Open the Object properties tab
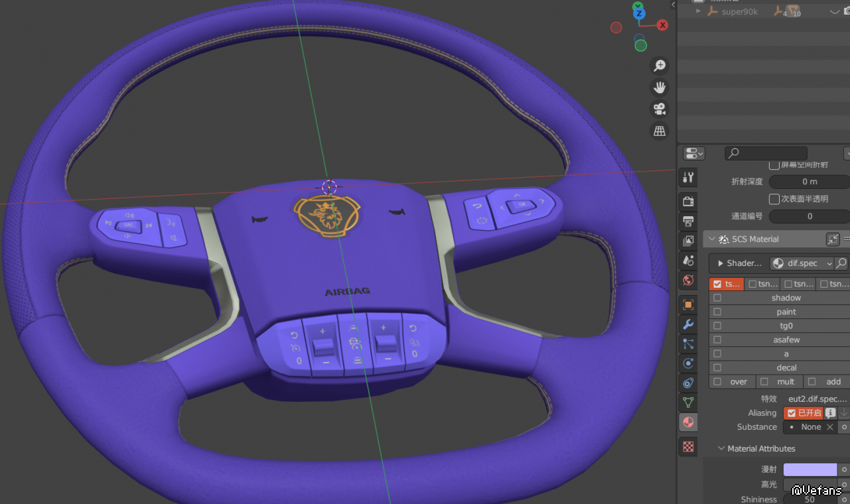 pos(688,305)
